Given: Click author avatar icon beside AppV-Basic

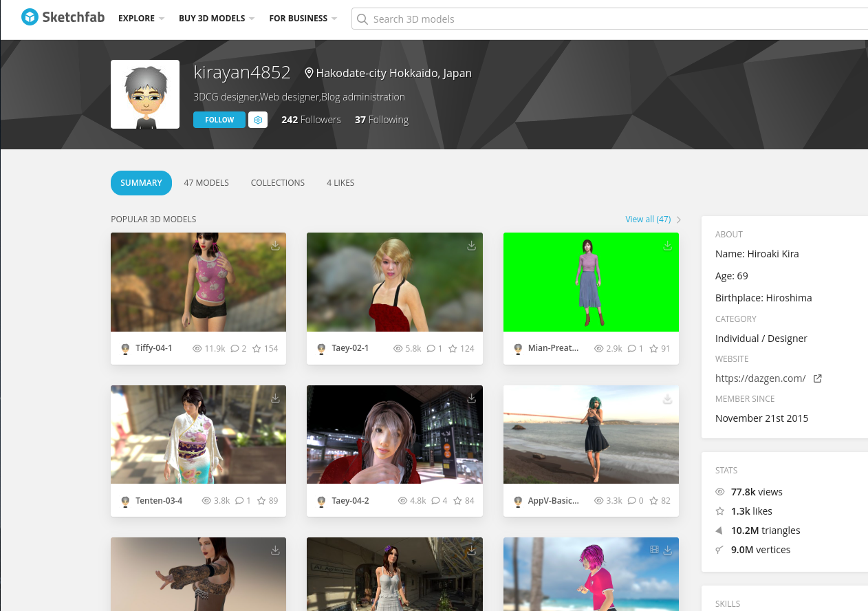Looking at the screenshot, I should point(518,502).
